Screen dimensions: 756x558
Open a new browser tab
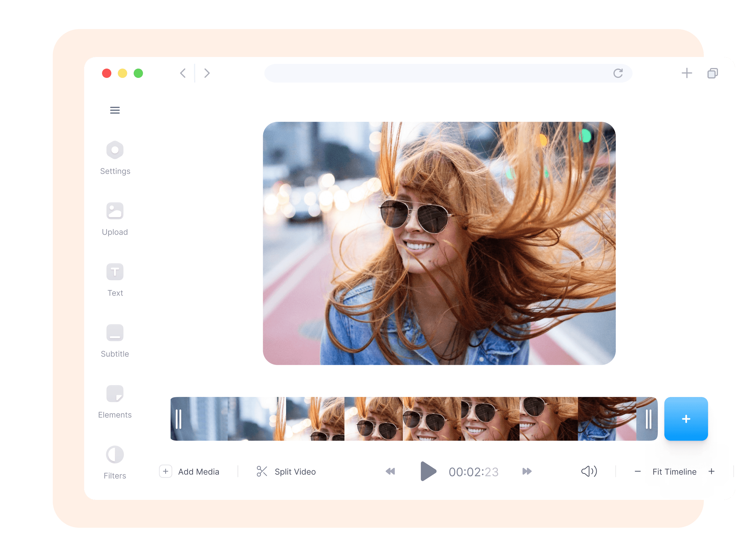687,73
